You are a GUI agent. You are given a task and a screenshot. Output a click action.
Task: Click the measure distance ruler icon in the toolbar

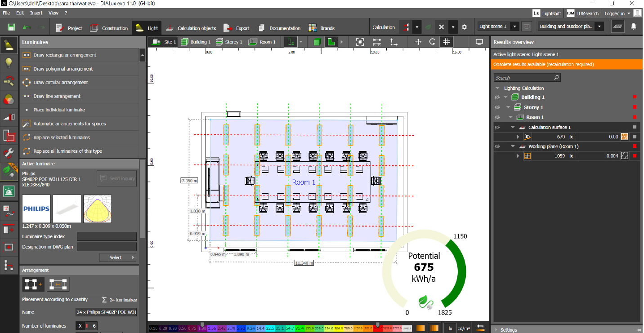point(377,42)
